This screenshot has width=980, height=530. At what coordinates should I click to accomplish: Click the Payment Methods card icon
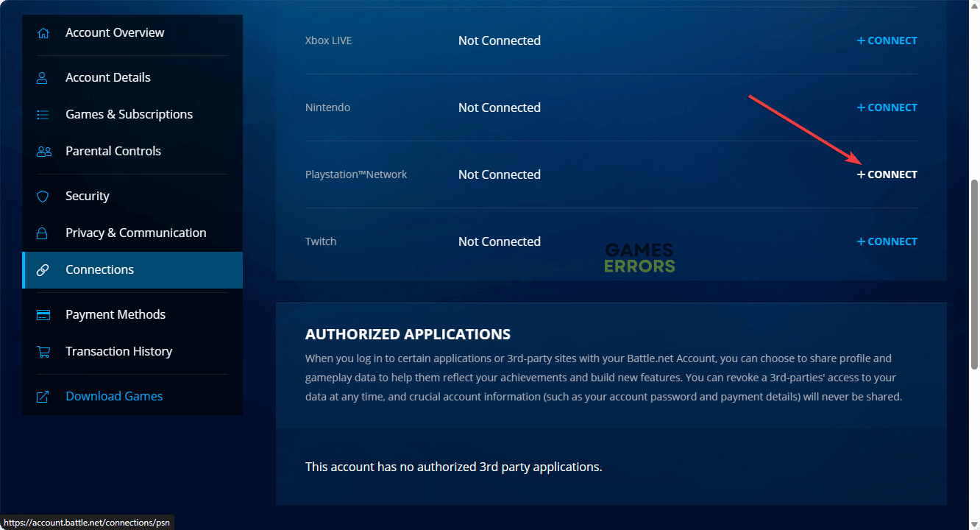pyautogui.click(x=43, y=315)
